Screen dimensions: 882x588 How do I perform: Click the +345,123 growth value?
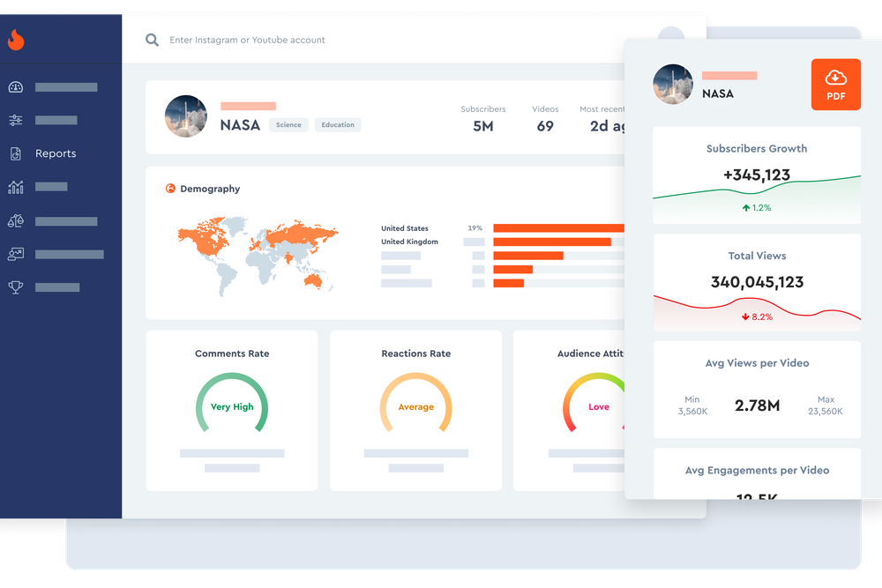pos(757,175)
